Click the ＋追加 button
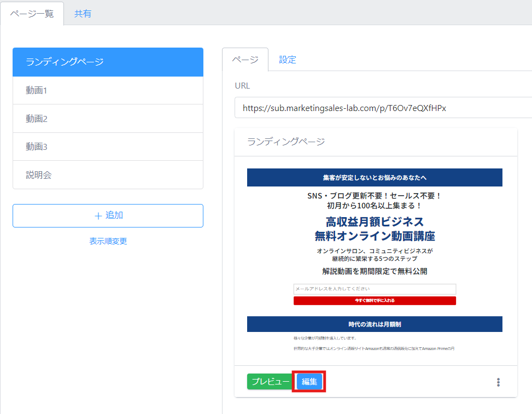This screenshot has width=532, height=414. click(108, 215)
